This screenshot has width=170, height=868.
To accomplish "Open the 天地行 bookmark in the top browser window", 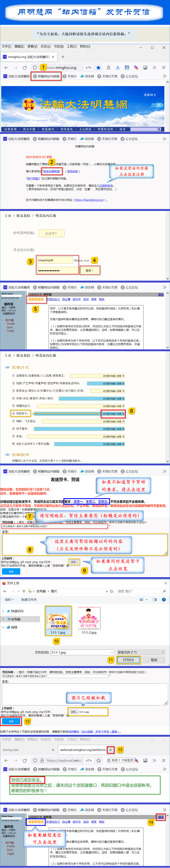I will tap(70, 77).
